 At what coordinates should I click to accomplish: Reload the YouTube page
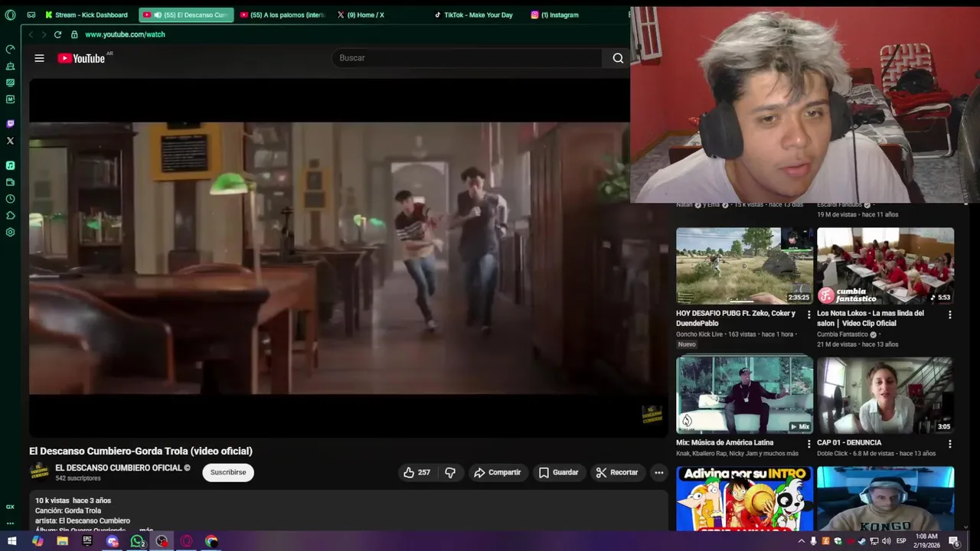tap(57, 34)
